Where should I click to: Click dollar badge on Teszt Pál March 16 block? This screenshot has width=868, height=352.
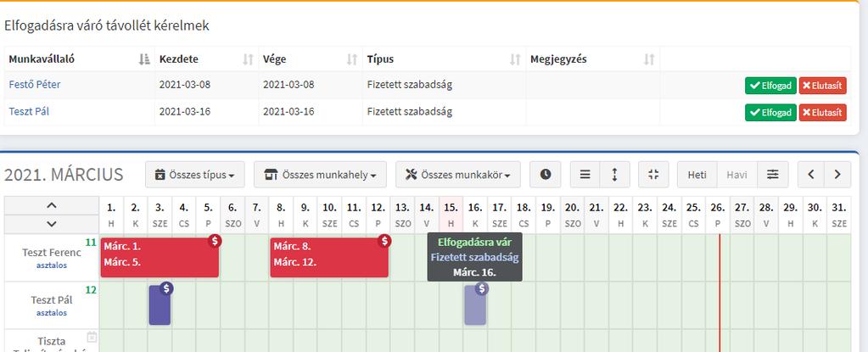tap(482, 288)
